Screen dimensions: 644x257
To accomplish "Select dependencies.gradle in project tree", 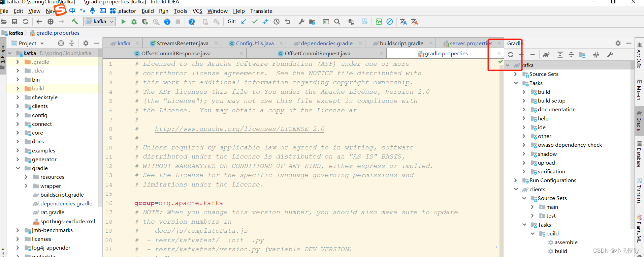I will pos(66,204).
